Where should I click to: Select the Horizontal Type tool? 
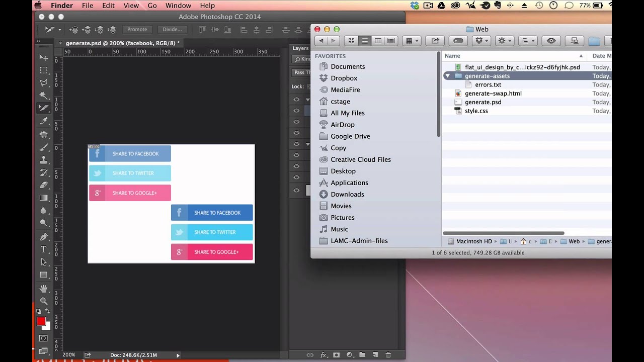point(44,249)
